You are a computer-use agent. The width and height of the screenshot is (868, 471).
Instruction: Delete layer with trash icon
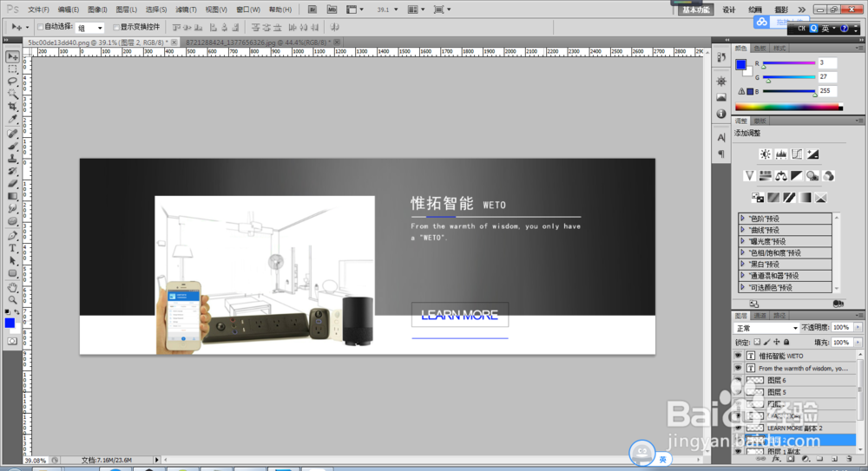click(x=849, y=459)
